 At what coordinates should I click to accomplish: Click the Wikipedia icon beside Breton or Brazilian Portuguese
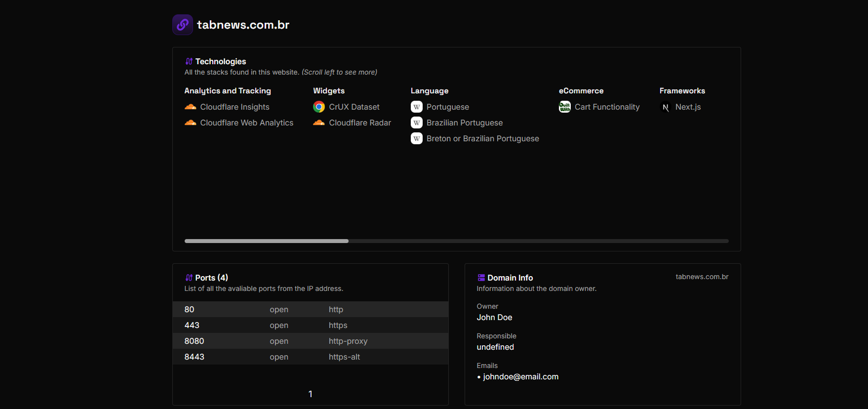(x=417, y=138)
